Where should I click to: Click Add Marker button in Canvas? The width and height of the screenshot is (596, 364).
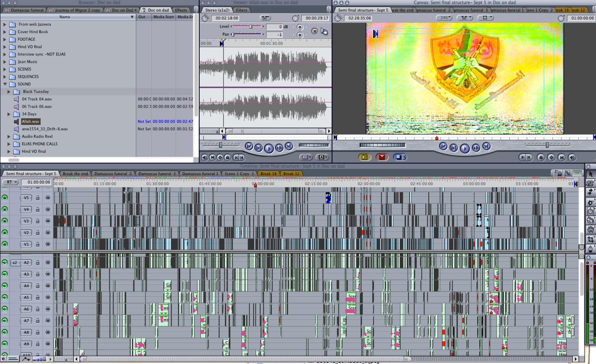point(541,158)
